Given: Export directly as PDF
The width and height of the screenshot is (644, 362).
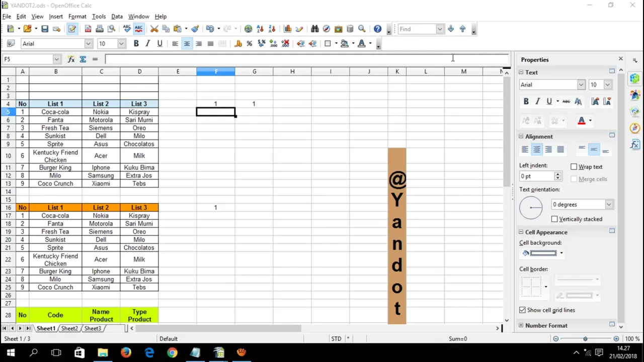Looking at the screenshot, I should [x=88, y=29].
